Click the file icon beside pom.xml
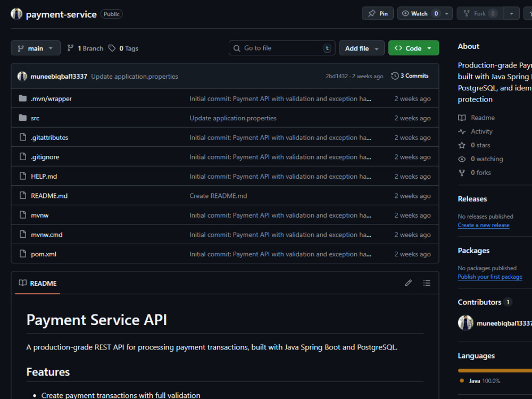 (x=23, y=254)
